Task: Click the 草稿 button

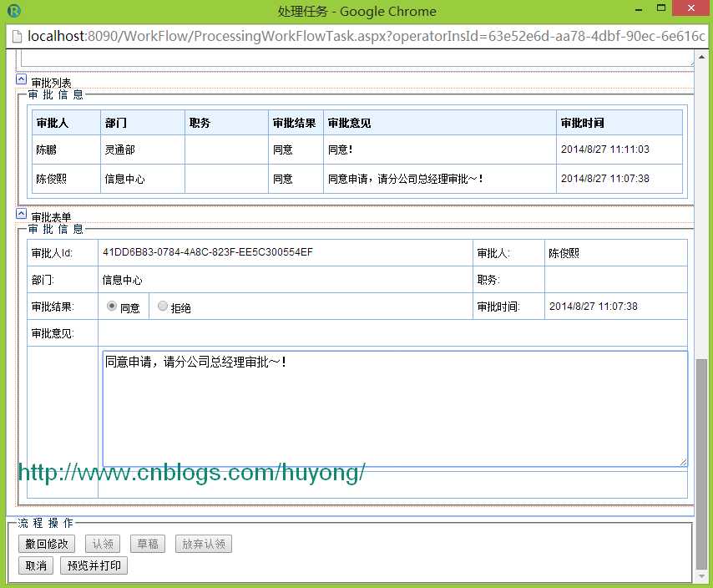Action: coord(148,544)
